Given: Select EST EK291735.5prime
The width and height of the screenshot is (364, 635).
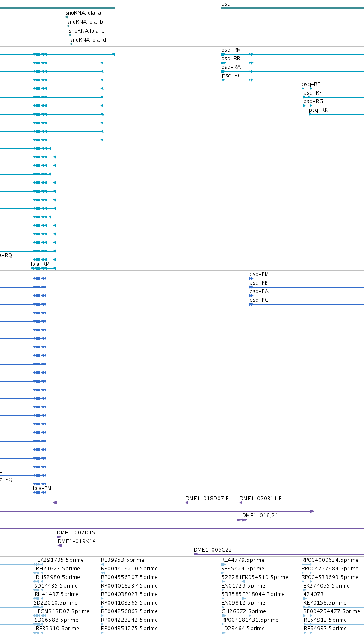Looking at the screenshot, I should 60,560.
